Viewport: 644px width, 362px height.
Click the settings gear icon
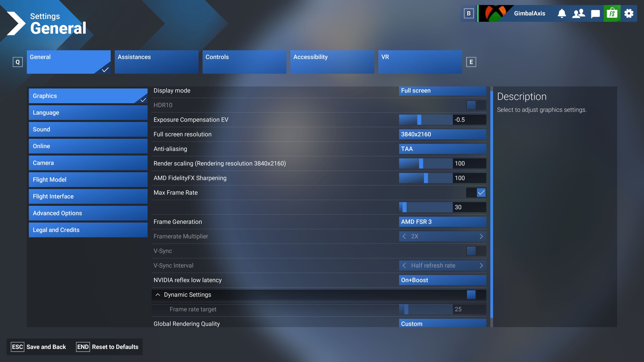629,13
